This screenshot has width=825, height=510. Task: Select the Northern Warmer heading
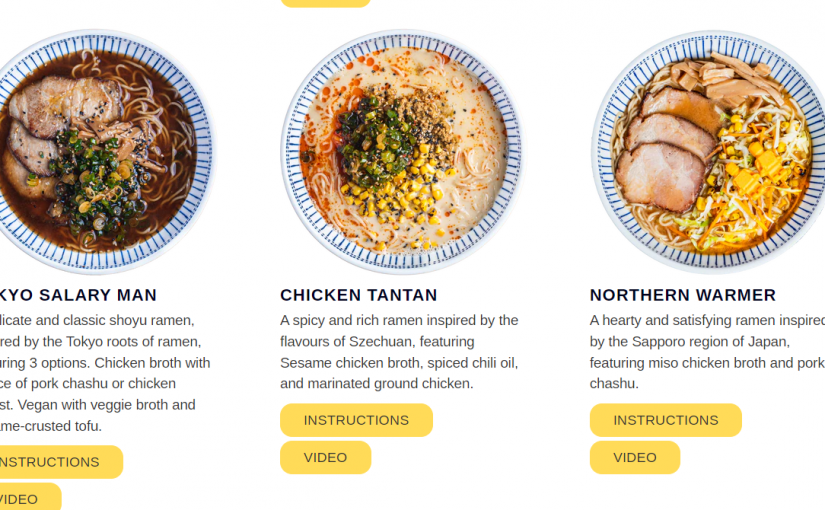[682, 295]
